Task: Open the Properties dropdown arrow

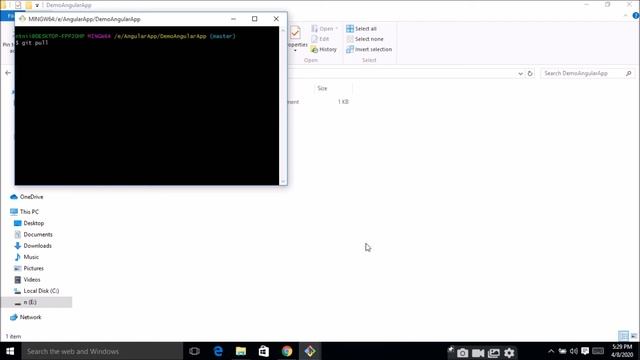Action: coord(296,50)
